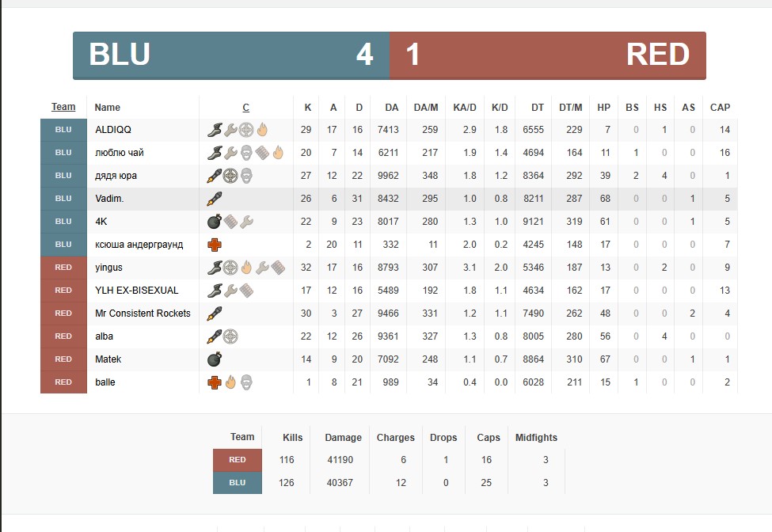Screen dimensions: 772x532
Task: Click balle's Medic cross icon
Action: click(214, 382)
